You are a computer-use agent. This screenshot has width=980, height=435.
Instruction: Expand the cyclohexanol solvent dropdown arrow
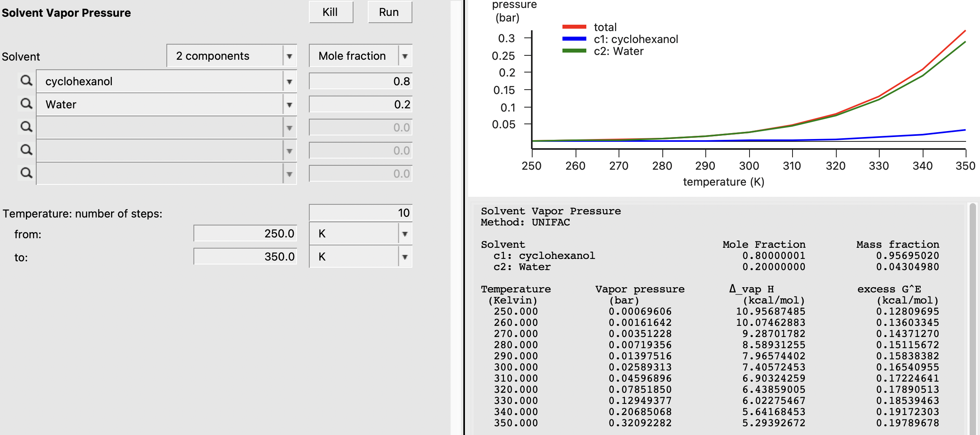(289, 82)
